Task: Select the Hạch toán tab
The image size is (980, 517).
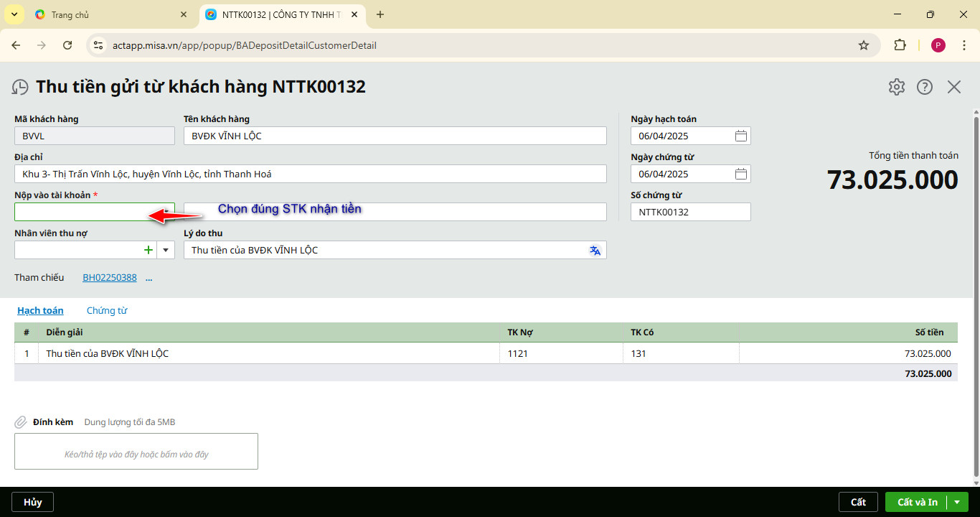Action: [x=40, y=311]
